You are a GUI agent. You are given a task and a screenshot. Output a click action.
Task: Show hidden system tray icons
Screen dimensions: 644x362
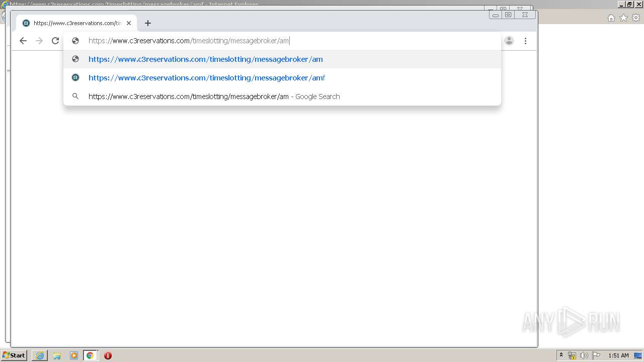[561, 355]
